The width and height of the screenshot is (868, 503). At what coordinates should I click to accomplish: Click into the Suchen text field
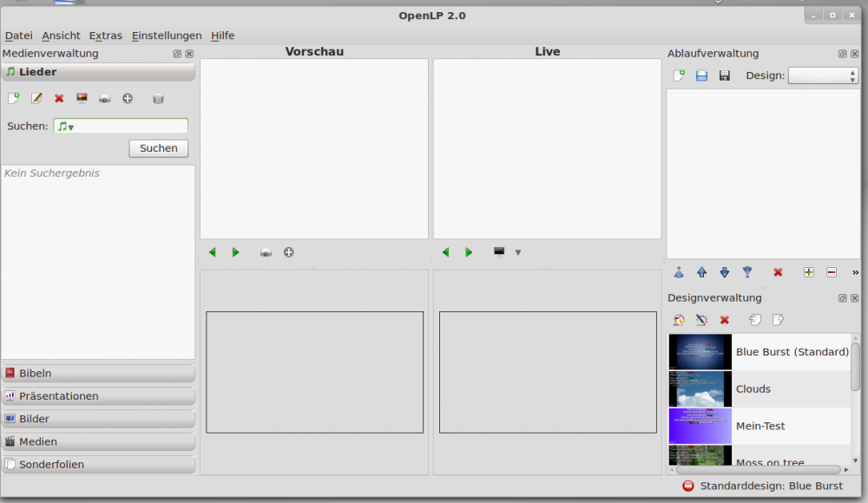point(121,126)
